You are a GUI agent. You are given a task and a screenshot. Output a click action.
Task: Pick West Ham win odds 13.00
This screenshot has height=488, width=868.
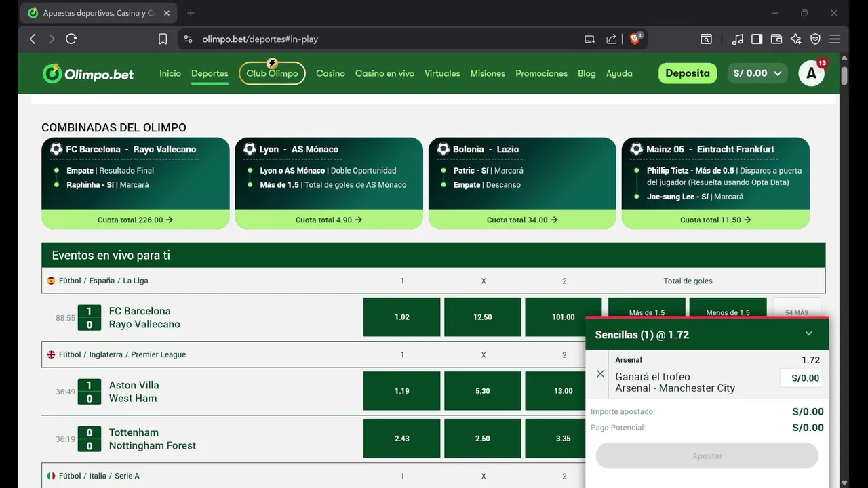click(556, 391)
